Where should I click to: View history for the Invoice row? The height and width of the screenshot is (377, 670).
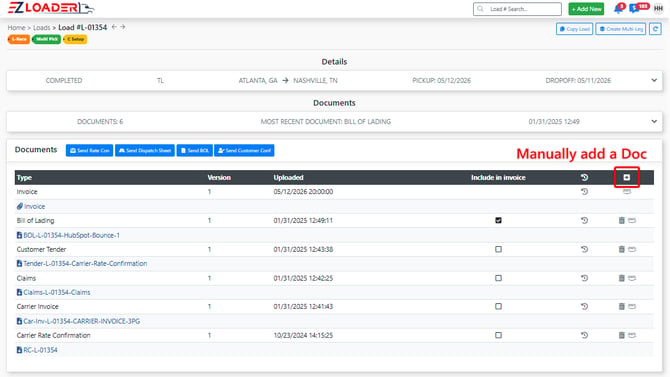coord(585,192)
